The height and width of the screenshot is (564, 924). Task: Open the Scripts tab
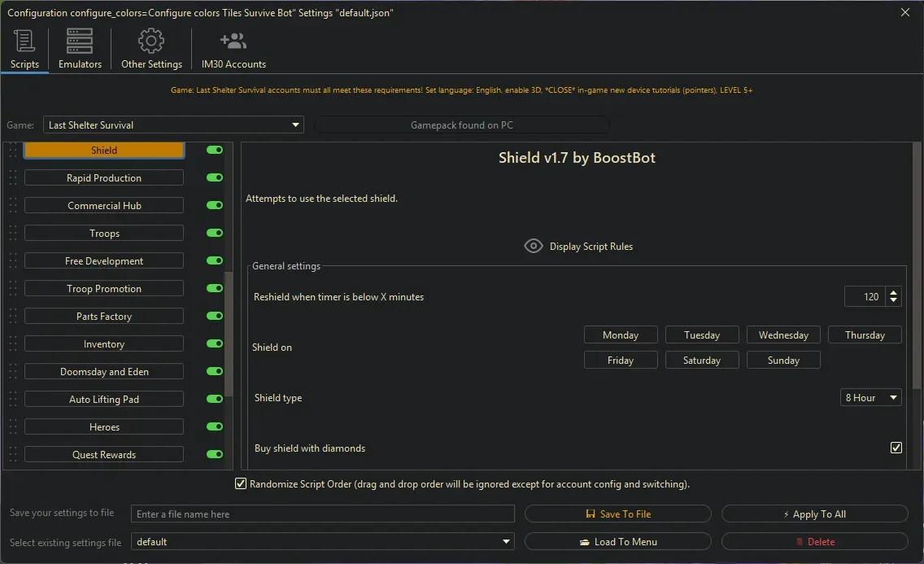[24, 50]
